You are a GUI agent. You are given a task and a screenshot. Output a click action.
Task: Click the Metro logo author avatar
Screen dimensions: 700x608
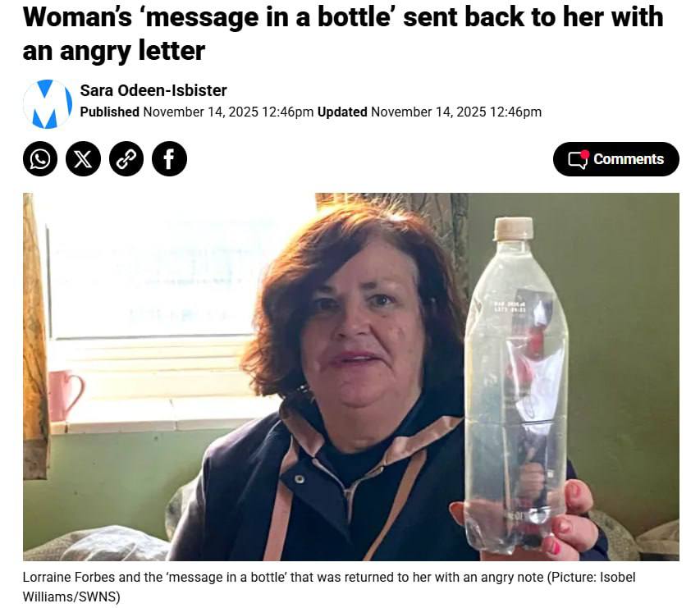48,104
